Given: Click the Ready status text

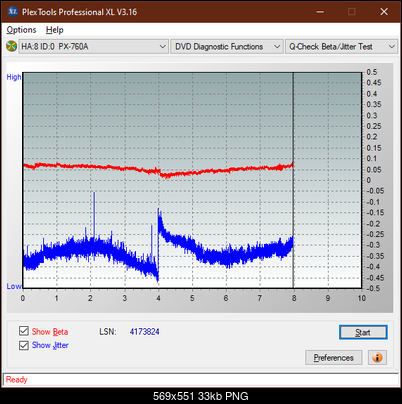Looking at the screenshot, I should (x=16, y=380).
